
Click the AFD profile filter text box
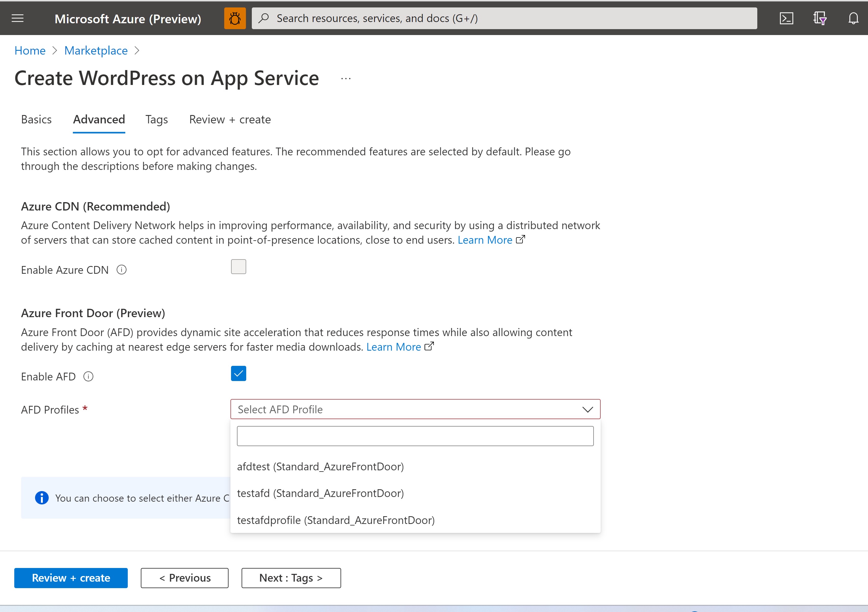click(415, 436)
